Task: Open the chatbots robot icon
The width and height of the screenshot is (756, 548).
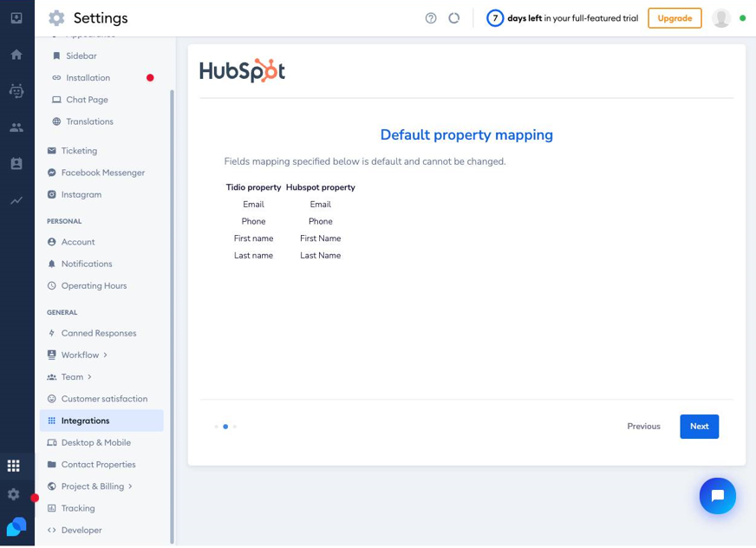Action: point(16,91)
